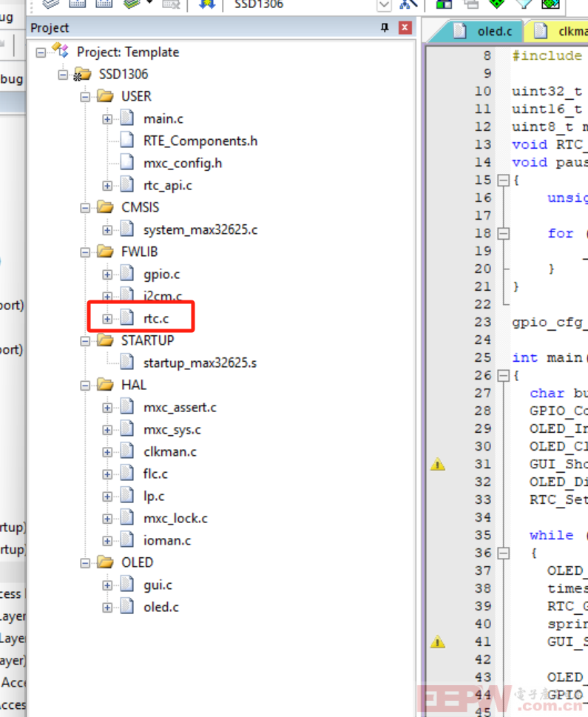The width and height of the screenshot is (588, 717).
Task: Collapse the HAL group
Action: click(x=85, y=386)
